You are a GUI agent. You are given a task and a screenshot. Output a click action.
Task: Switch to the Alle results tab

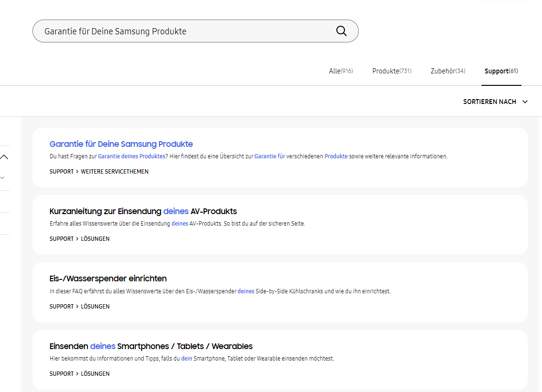(341, 71)
